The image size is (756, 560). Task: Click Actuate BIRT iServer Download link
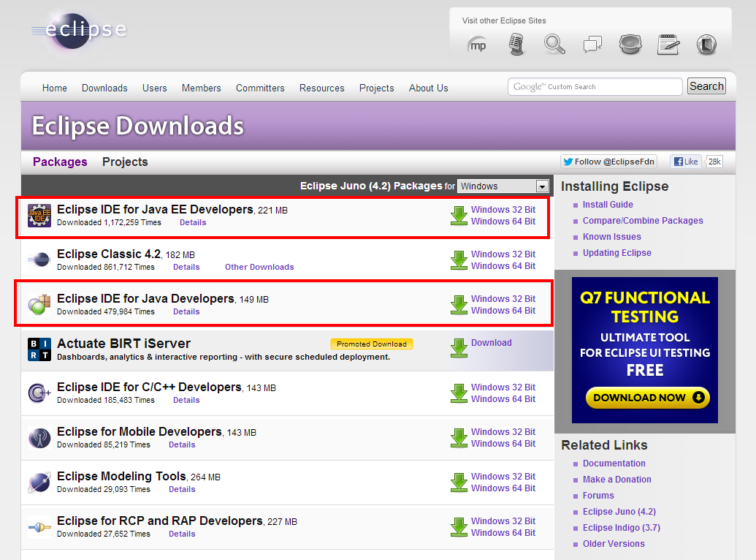click(x=492, y=343)
